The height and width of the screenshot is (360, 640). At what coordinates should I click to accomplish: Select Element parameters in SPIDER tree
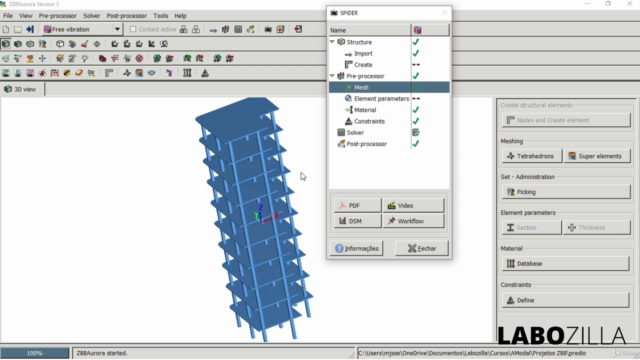[x=381, y=99]
